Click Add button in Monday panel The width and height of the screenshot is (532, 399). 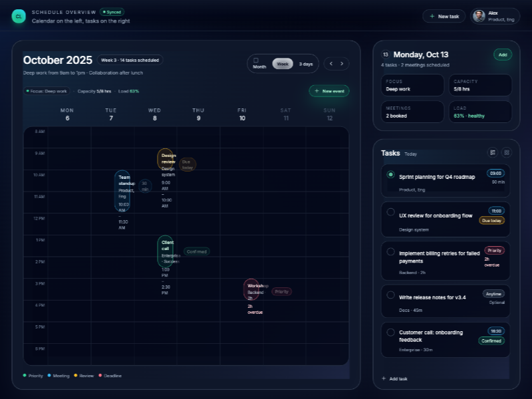(x=502, y=55)
